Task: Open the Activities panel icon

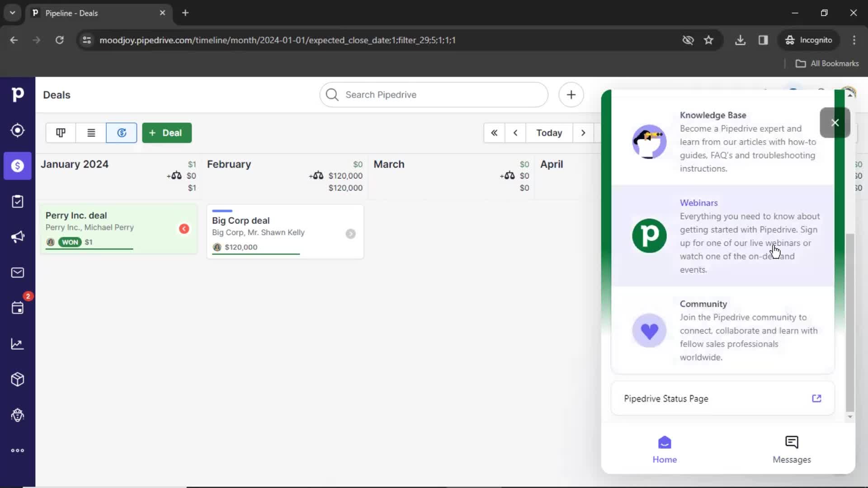Action: 17,308
